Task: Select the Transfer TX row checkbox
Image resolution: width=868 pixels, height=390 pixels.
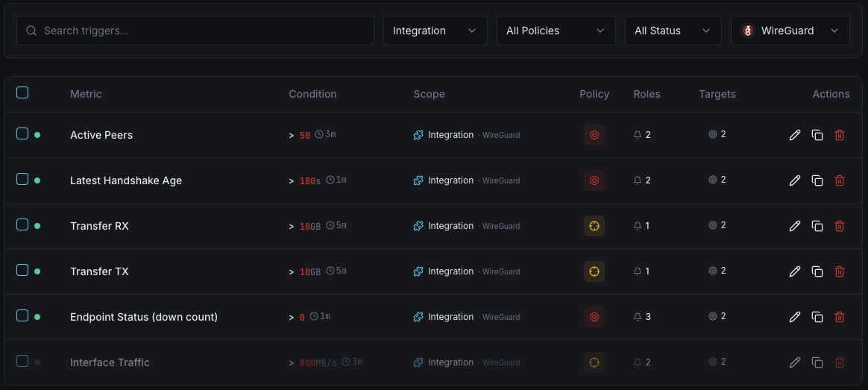Action: [x=22, y=269]
